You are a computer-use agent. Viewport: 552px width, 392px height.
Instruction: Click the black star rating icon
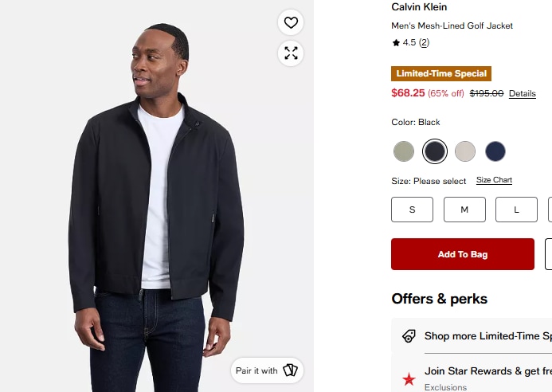(396, 42)
